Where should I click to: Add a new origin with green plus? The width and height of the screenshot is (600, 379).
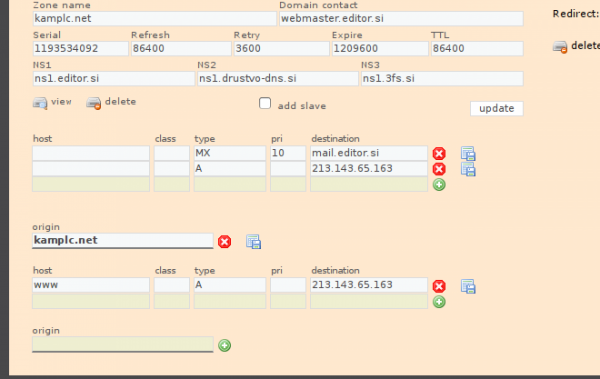(x=224, y=345)
